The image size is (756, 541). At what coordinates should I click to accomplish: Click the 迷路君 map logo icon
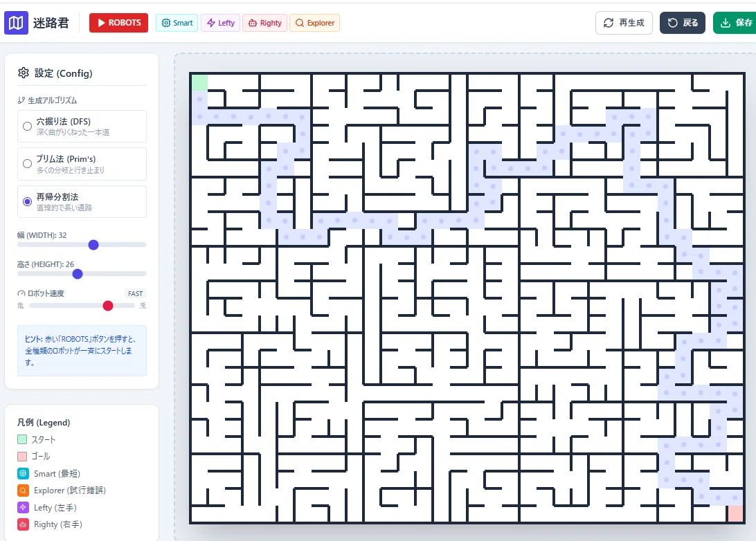click(x=16, y=23)
